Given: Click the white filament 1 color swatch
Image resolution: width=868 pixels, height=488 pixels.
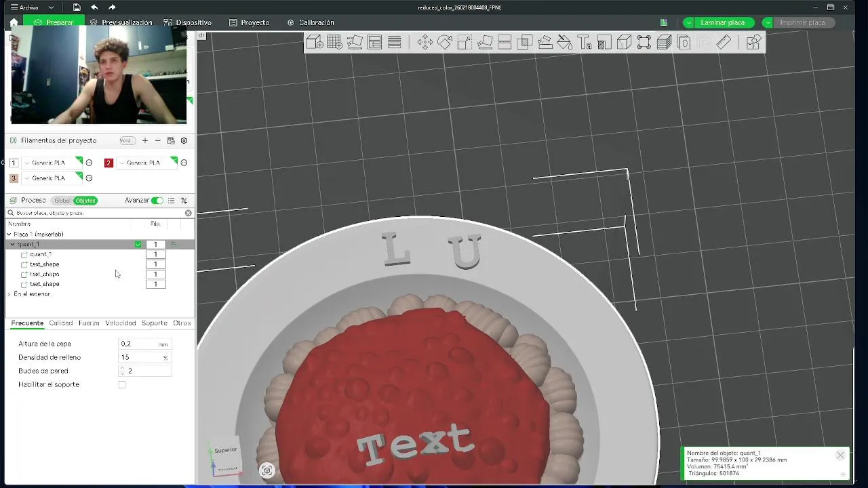Looking at the screenshot, I should [x=14, y=163].
